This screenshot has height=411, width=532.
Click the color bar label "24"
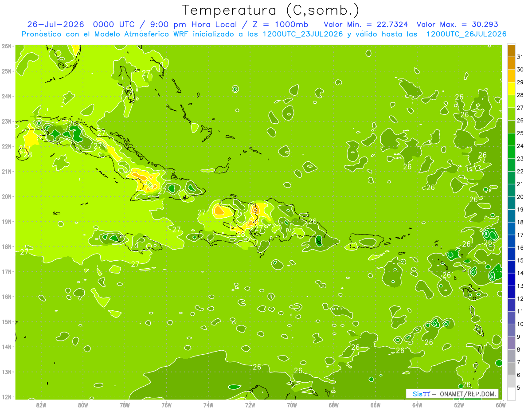520,146
